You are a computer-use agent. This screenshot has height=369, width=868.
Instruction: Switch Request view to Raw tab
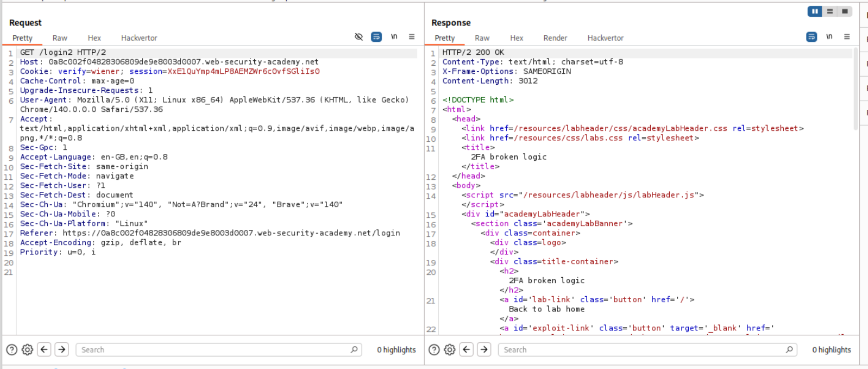(60, 38)
